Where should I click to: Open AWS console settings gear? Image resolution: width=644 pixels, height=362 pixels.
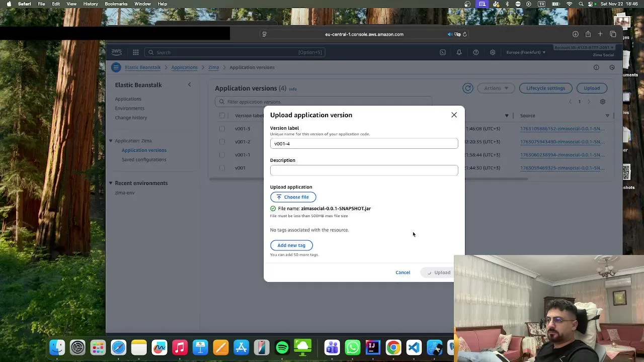pos(493,52)
